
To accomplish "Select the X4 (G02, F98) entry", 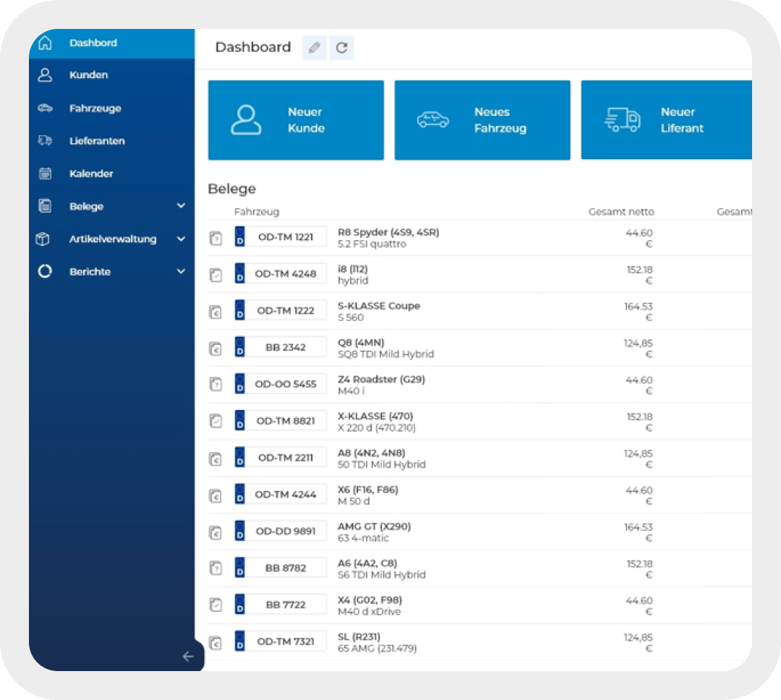I will tap(370, 605).
